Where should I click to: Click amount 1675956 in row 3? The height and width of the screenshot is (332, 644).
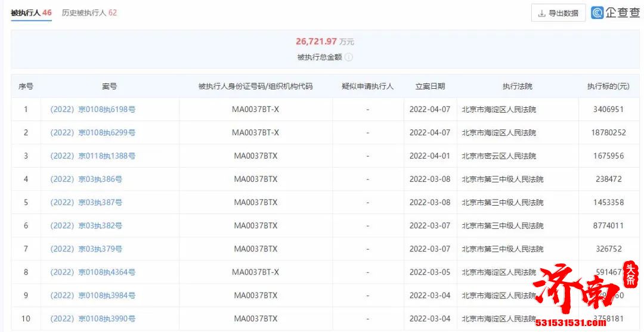click(x=608, y=156)
